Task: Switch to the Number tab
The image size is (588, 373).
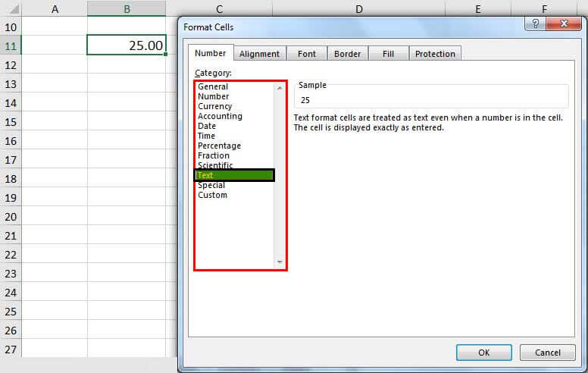Action: point(211,53)
